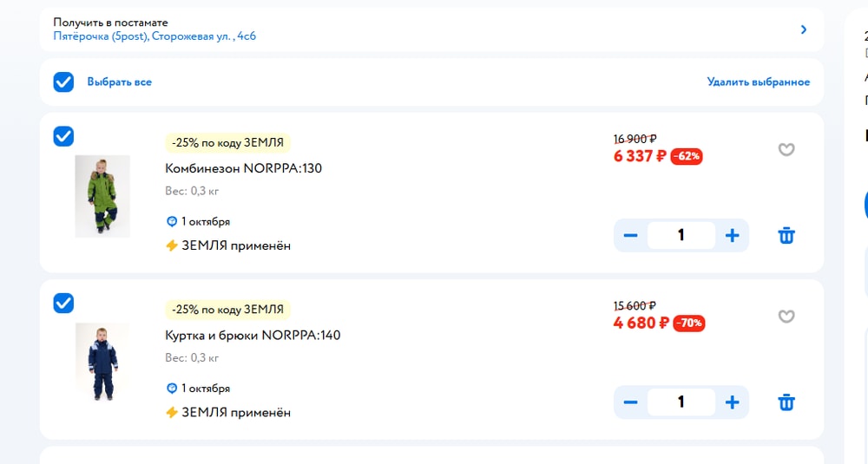The height and width of the screenshot is (464, 868).
Task: Decrease quantity of Куртка и брюки NORPPA:140
Action: [631, 402]
